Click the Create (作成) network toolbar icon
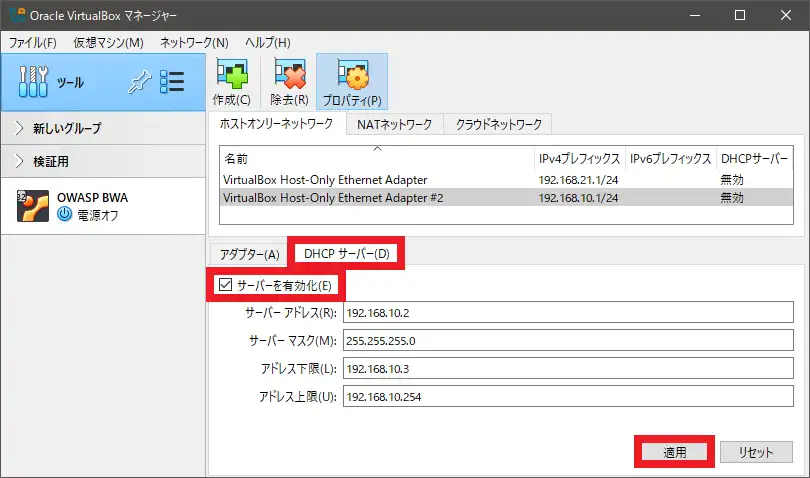Image resolution: width=810 pixels, height=478 pixels. (231, 75)
